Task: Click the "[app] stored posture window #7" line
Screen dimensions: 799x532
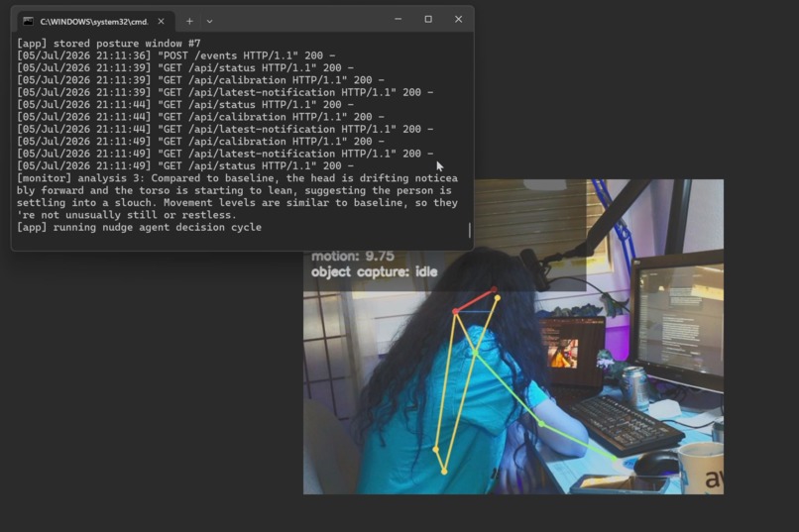Action: 108,44
